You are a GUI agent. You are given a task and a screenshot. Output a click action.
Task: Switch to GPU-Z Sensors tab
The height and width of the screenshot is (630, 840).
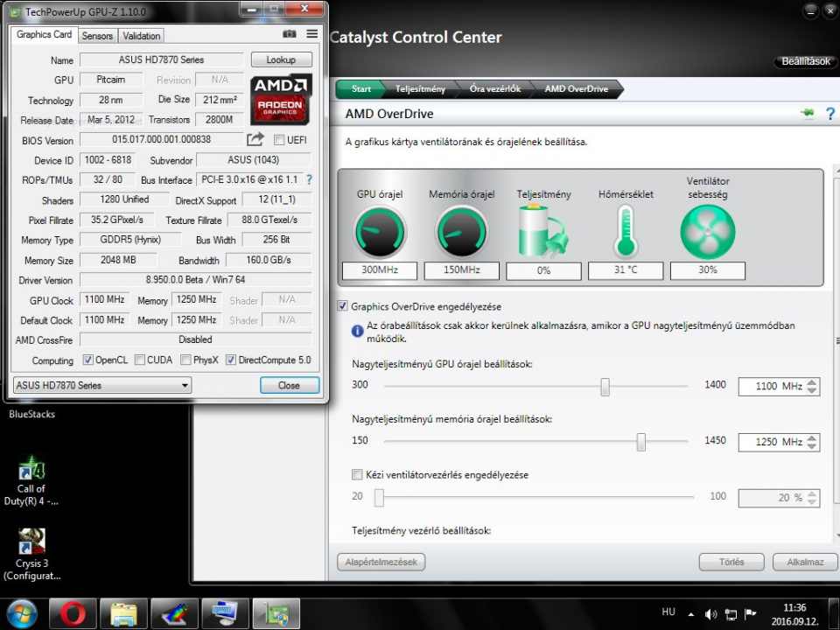coord(97,36)
